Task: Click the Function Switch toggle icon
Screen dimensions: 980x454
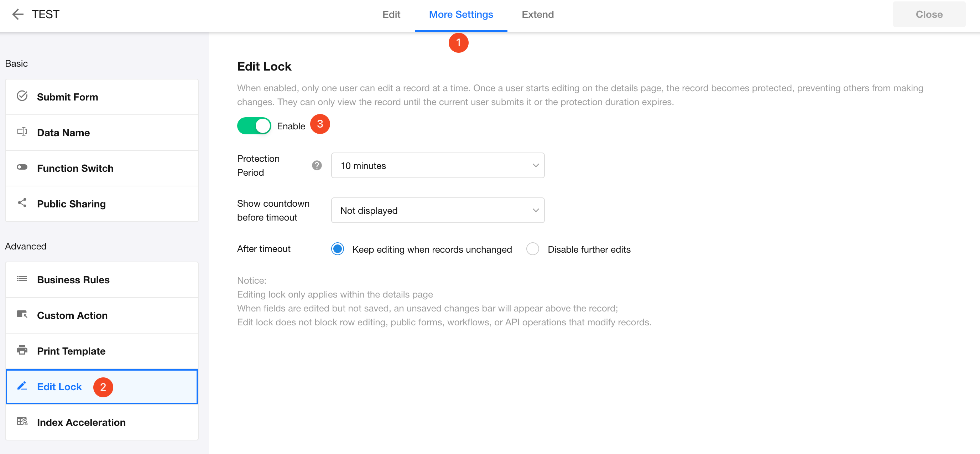Action: [22, 167]
